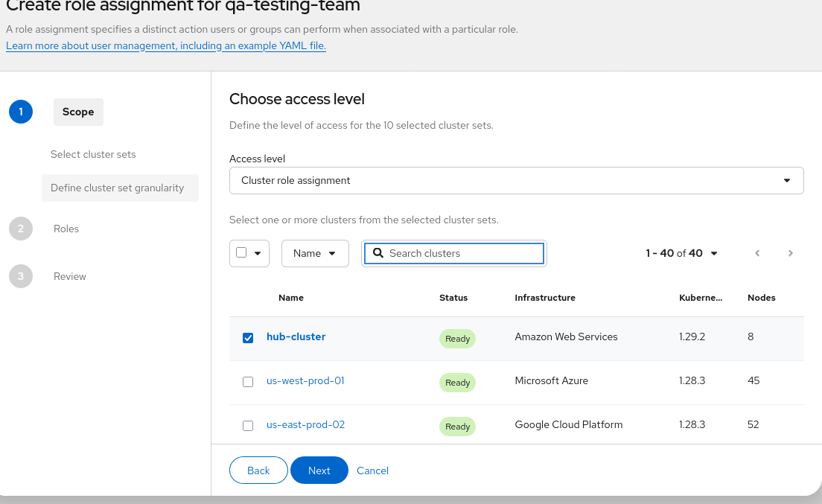Open the Access level dropdown
This screenshot has width=822, height=504.
pos(516,180)
